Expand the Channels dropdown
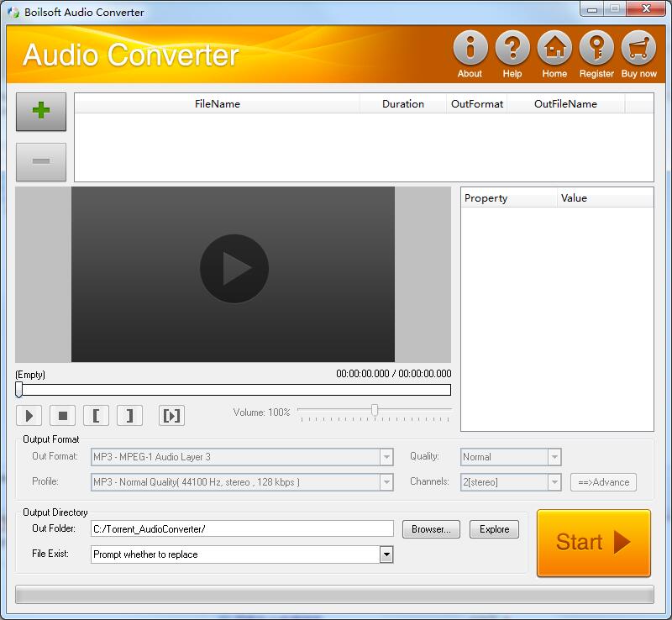Viewport: 672px width, 620px height. (x=554, y=482)
